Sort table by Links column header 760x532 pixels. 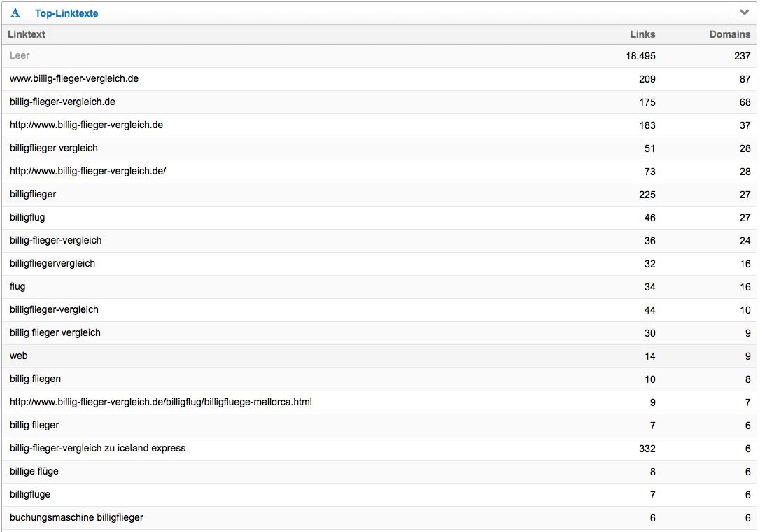click(642, 34)
